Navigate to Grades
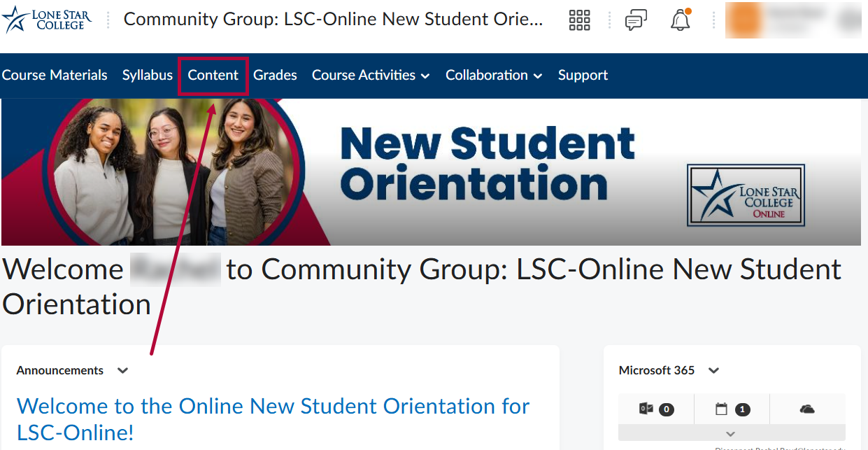 coord(275,75)
